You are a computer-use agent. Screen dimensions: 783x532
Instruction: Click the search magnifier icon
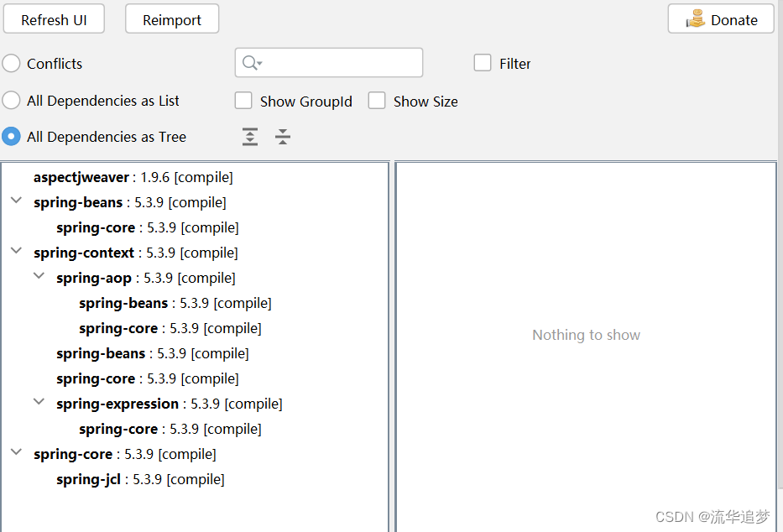click(x=252, y=63)
